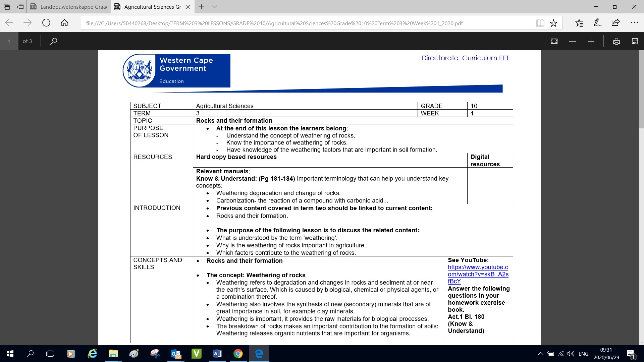Click 'The concept: Weathering of rocks' heading
Image resolution: width=644 pixels, height=362 pixels.
(256, 275)
